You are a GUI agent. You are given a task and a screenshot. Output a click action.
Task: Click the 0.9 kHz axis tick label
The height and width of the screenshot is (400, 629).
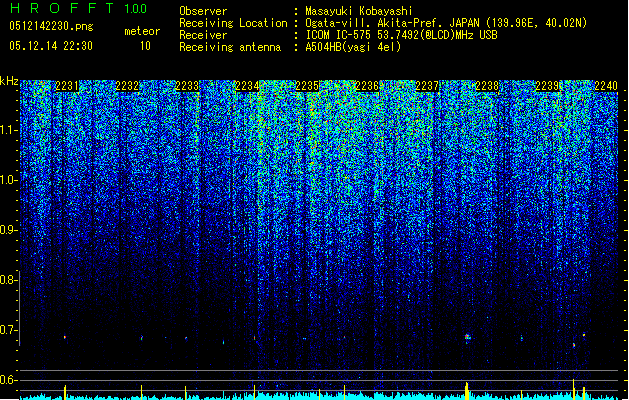8,230
